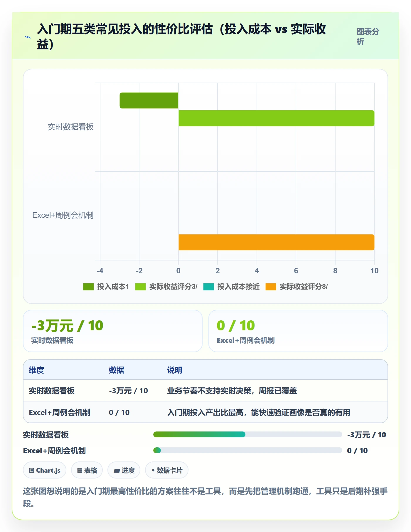Open the -3万元 / 10 data card
Image resolution: width=411 pixels, height=532 pixels.
tap(113, 331)
